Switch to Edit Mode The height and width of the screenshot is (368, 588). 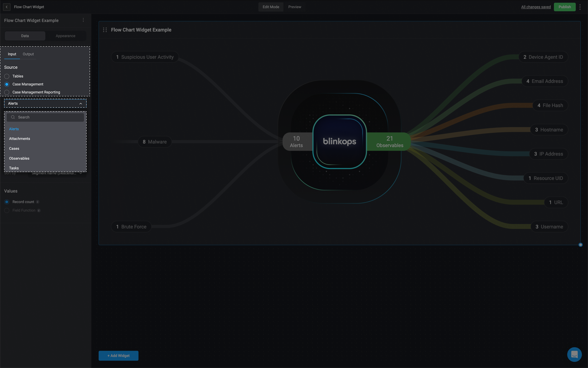[x=271, y=7]
